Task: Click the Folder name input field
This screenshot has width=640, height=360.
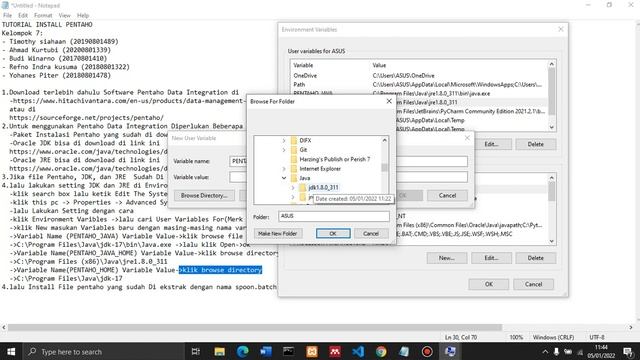Action: 334,216
